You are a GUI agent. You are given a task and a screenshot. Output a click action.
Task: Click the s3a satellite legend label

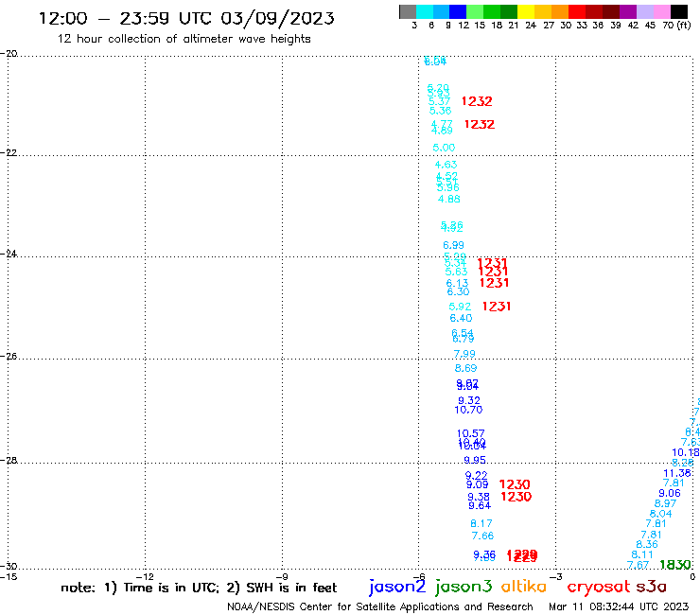coord(651,587)
